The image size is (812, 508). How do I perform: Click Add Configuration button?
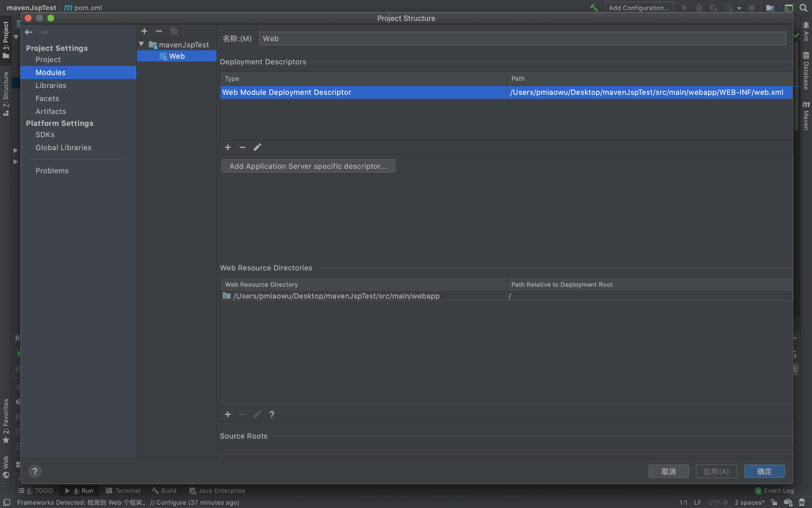[x=639, y=7]
